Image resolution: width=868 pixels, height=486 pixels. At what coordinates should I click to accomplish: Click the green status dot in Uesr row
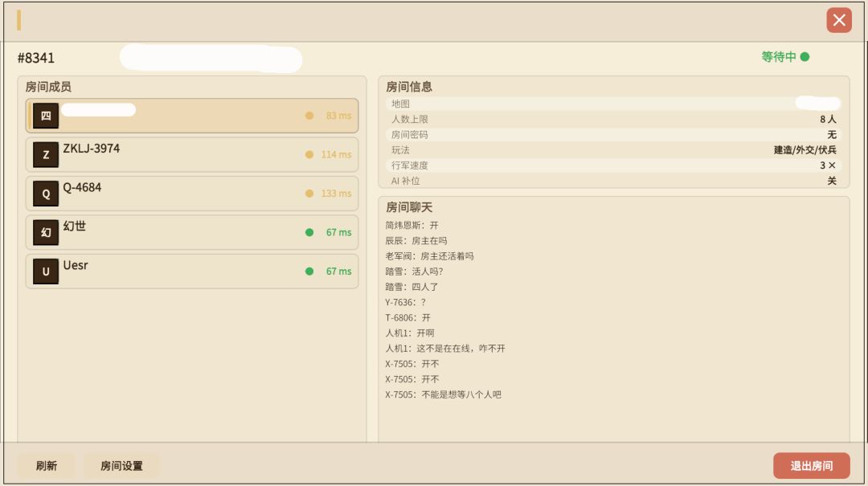[309, 272]
